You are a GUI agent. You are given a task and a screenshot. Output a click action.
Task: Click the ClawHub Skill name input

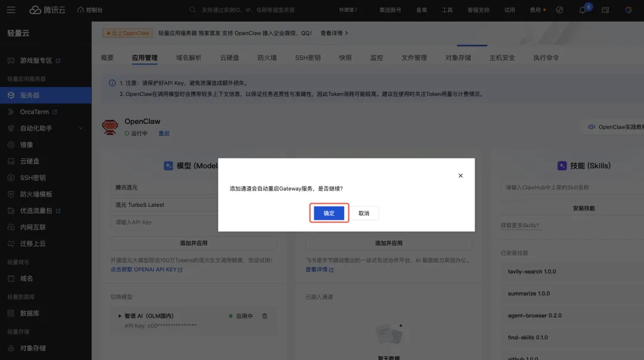572,187
